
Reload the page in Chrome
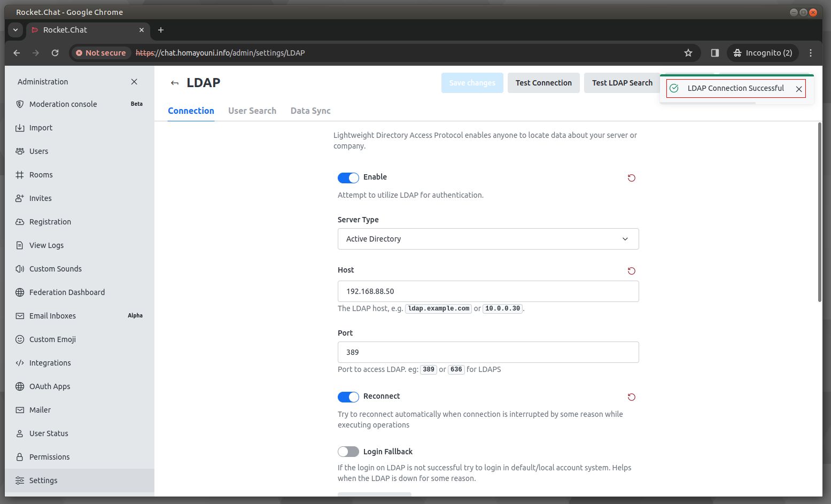pyautogui.click(x=55, y=53)
